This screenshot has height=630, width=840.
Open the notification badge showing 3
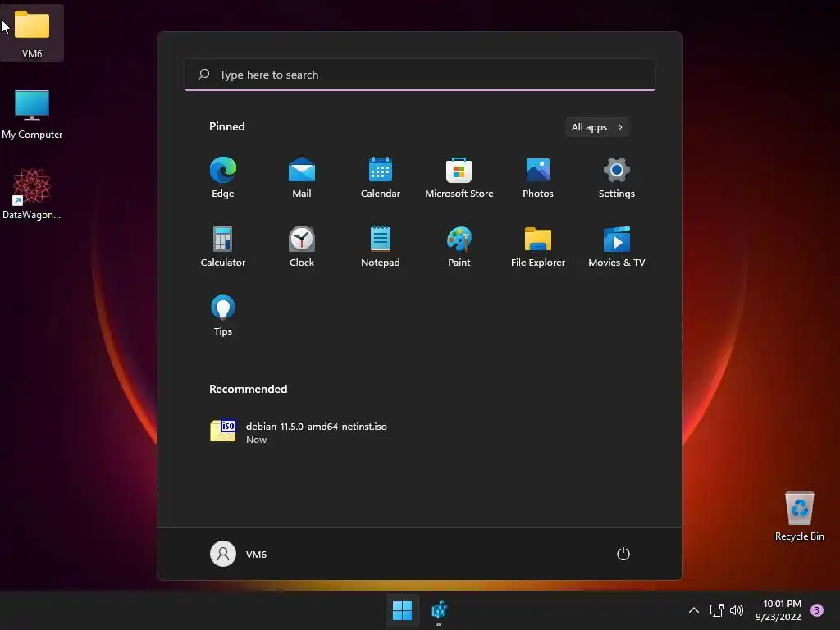click(x=817, y=610)
